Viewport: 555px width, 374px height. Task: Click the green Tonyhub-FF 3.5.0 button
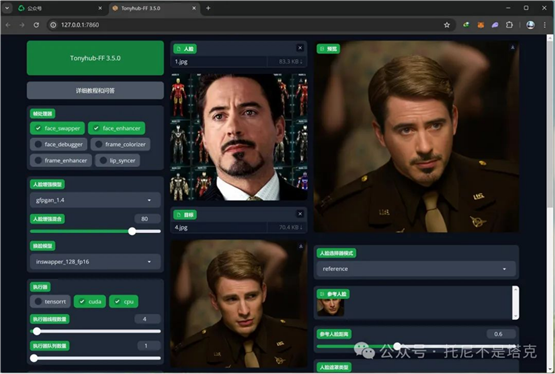95,58
